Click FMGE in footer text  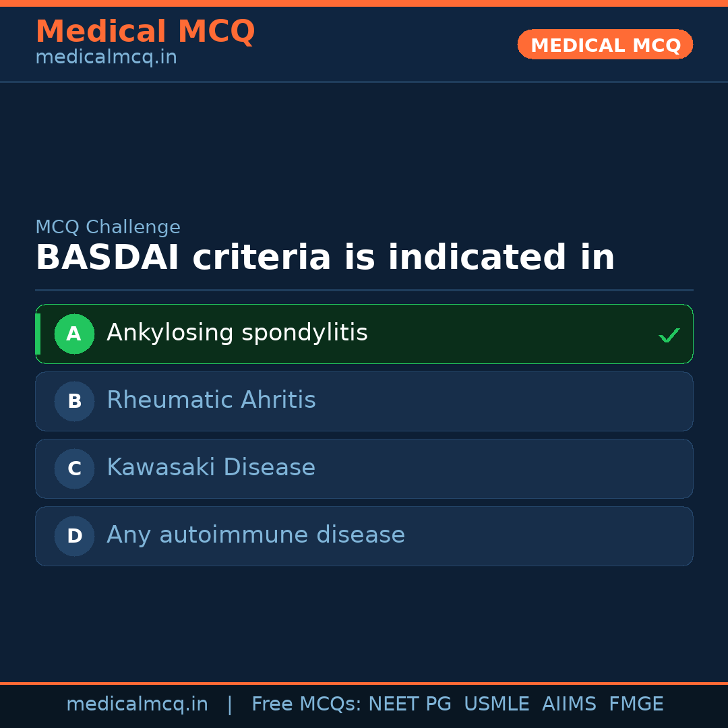[x=636, y=704]
